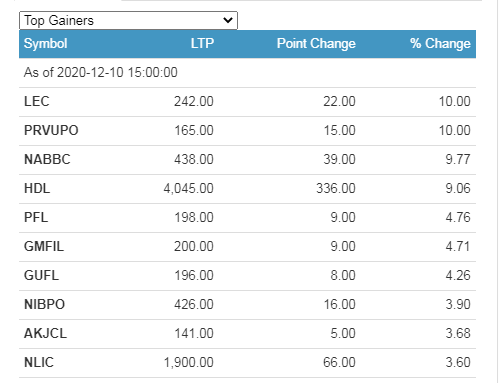Click Point Change column header
The height and width of the screenshot is (383, 501).
click(x=316, y=43)
